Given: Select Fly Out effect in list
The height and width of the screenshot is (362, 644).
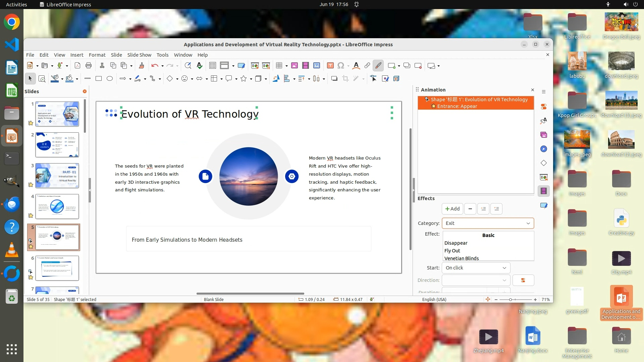Looking at the screenshot, I should 452,251.
